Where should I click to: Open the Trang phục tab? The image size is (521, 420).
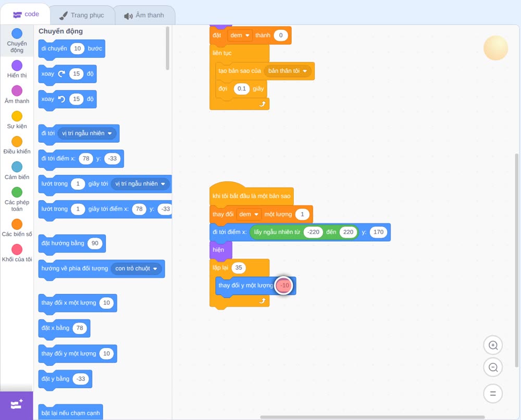(x=82, y=15)
